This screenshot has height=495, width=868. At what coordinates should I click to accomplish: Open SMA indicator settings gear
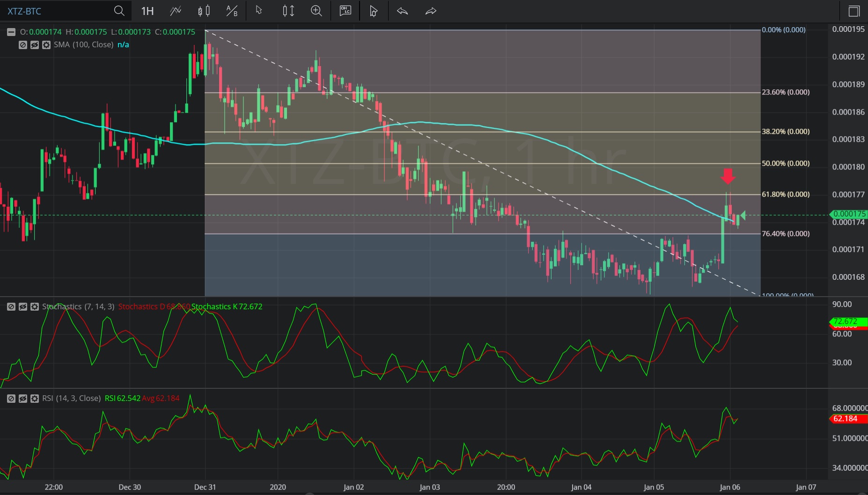point(46,45)
